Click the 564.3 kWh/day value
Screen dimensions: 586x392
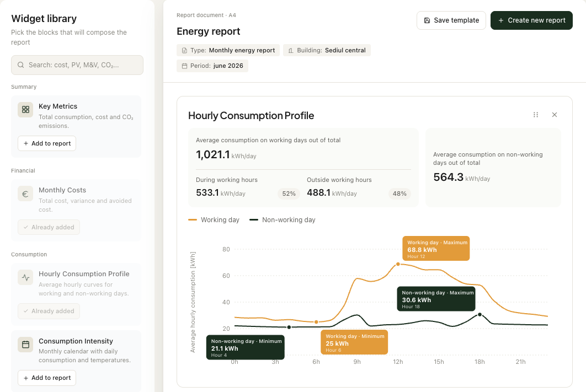(461, 178)
